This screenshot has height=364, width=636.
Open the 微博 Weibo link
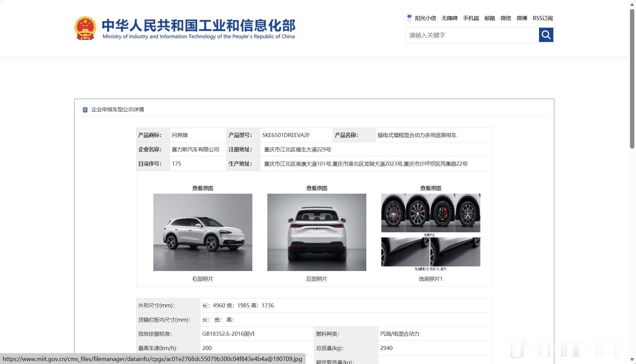click(521, 18)
